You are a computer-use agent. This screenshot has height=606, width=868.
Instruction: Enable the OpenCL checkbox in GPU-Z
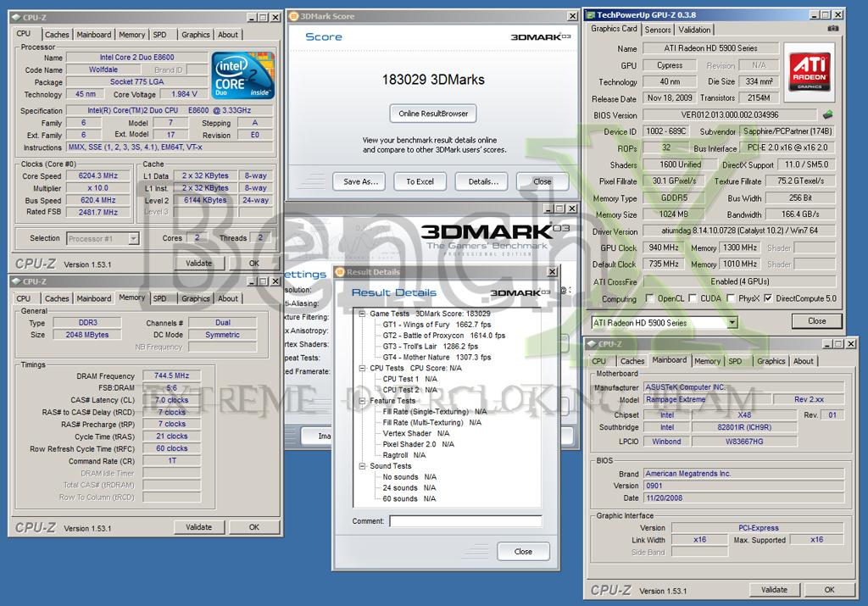click(x=649, y=298)
